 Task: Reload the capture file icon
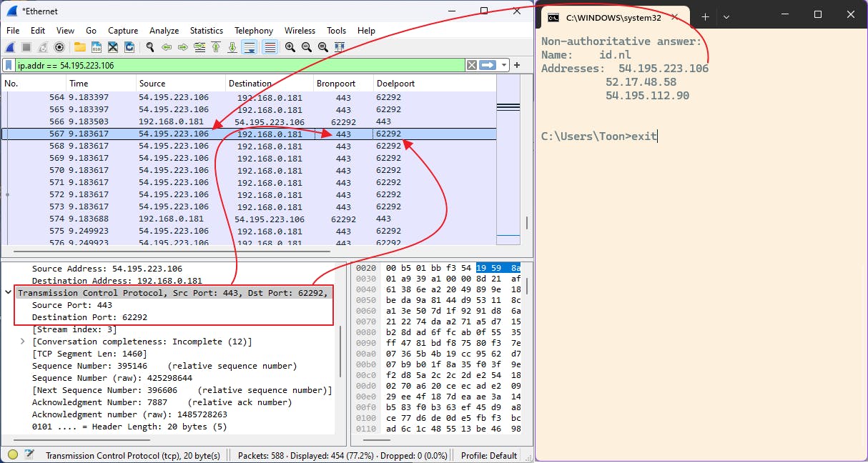pos(129,47)
